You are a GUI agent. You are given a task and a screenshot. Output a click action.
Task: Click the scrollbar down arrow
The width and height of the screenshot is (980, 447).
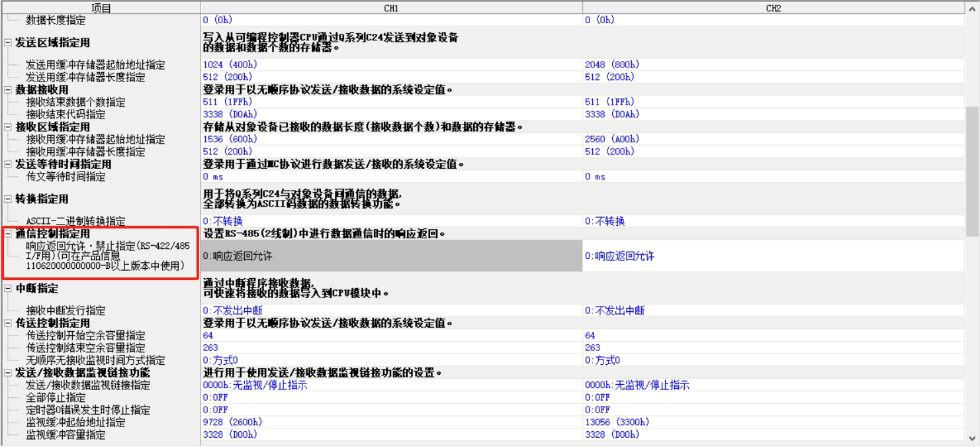tap(972, 438)
